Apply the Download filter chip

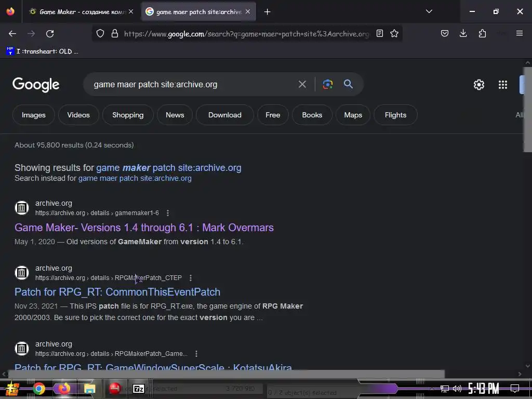tap(224, 115)
